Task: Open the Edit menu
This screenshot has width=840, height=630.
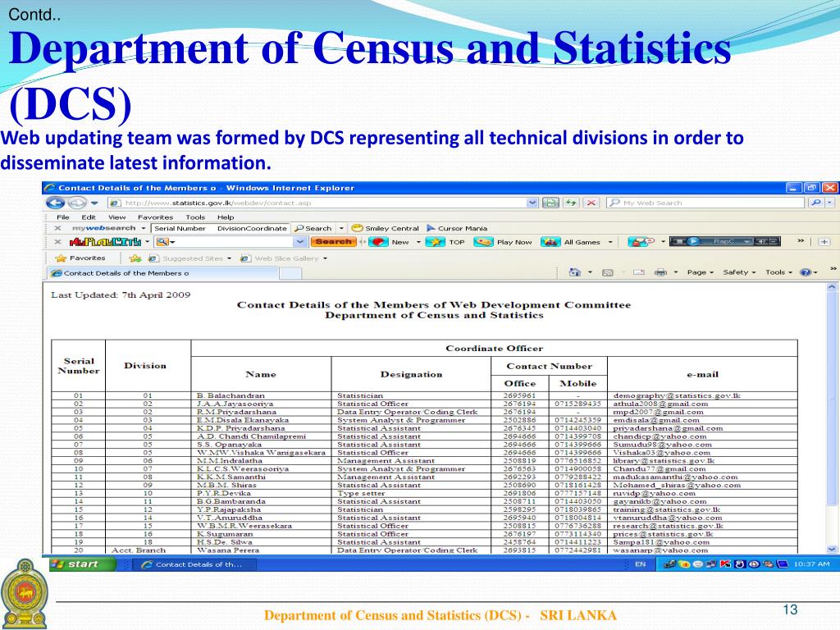Action: click(x=89, y=217)
